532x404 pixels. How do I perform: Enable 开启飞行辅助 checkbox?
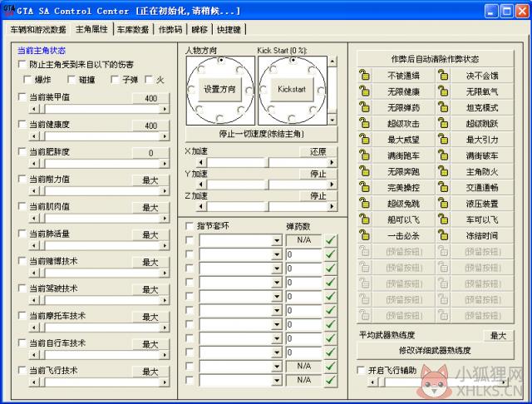pos(362,370)
